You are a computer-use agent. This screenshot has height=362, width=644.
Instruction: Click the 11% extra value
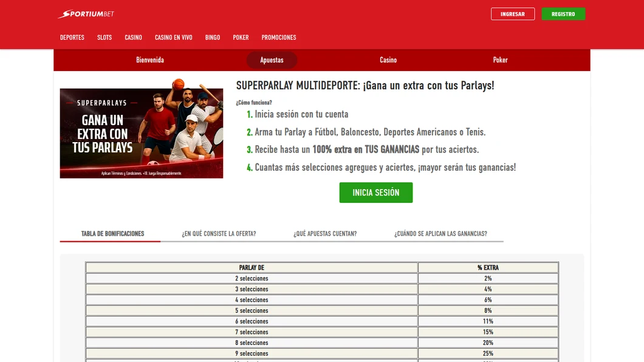coord(488,321)
